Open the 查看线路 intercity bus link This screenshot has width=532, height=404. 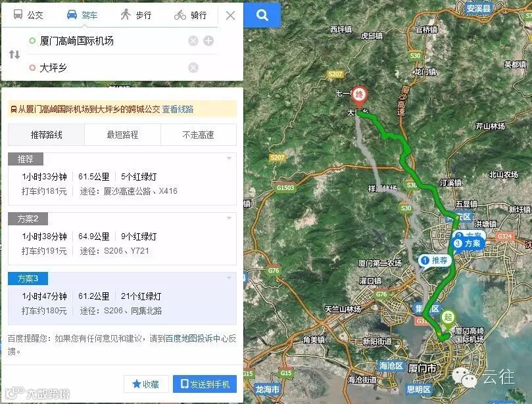pyautogui.click(x=178, y=109)
